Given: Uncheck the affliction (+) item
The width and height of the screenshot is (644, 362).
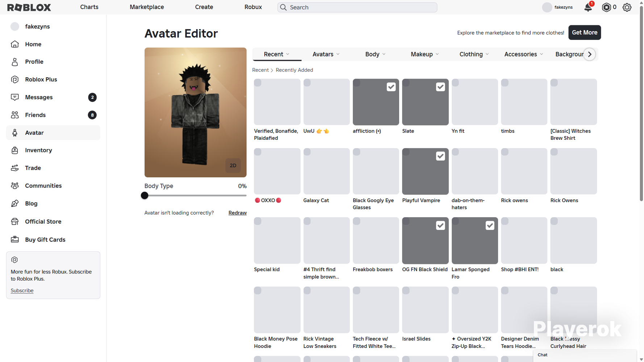Looking at the screenshot, I should click(x=391, y=87).
